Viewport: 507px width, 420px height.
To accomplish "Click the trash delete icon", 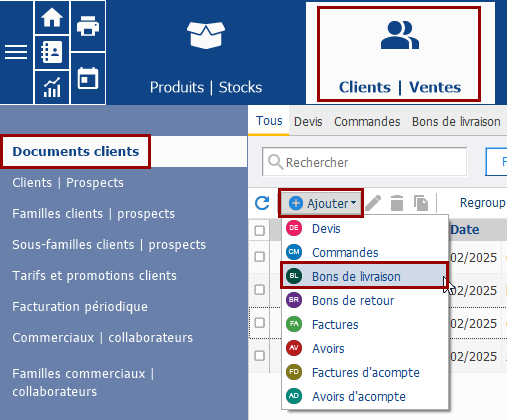I will (397, 203).
